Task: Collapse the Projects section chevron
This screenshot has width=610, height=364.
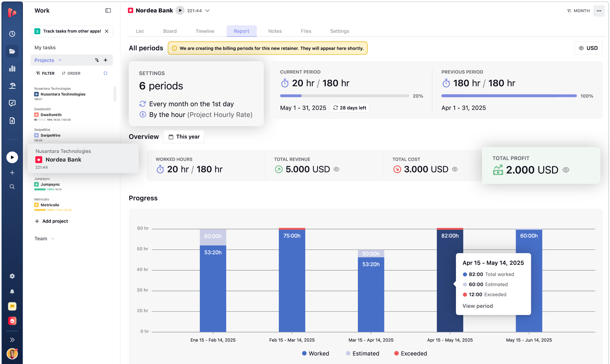Action: coord(60,60)
